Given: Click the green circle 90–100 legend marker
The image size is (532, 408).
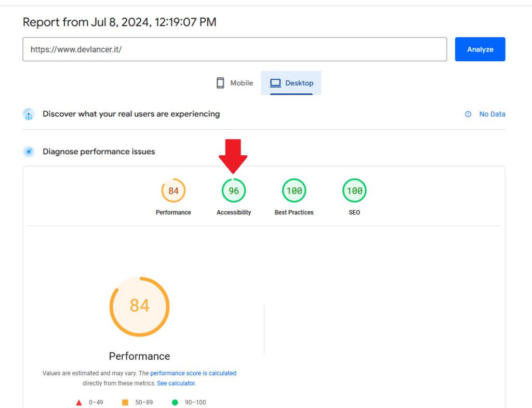Looking at the screenshot, I should point(175,402).
